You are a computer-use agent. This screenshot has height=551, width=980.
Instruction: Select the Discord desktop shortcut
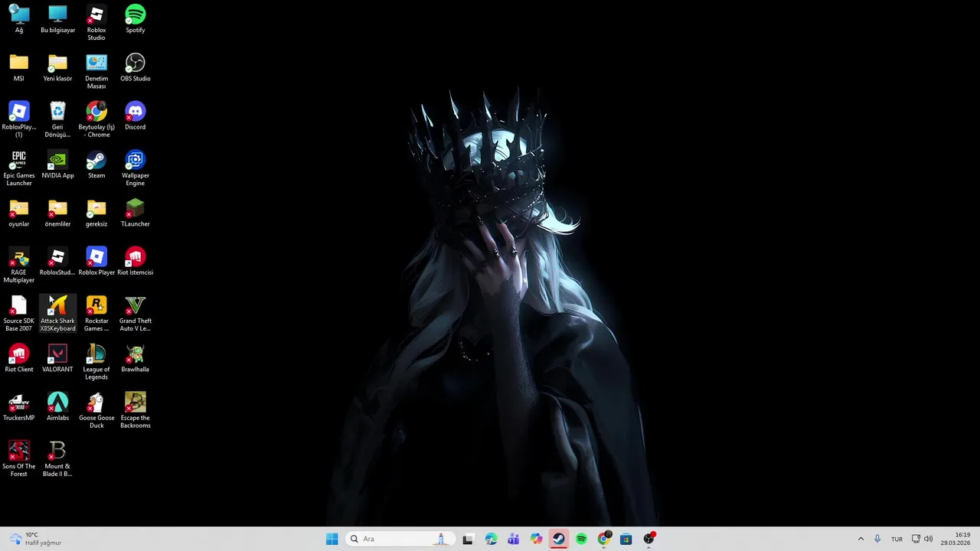pos(136,116)
